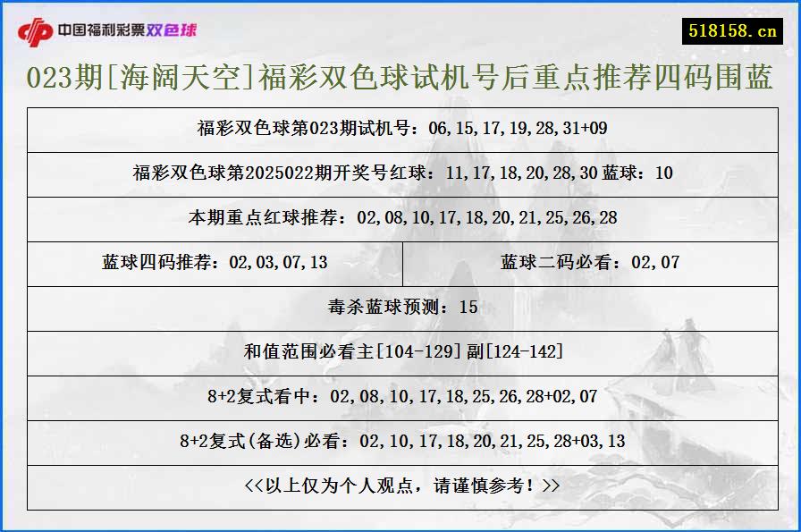Expand the 和值范围必看 row

point(400,352)
